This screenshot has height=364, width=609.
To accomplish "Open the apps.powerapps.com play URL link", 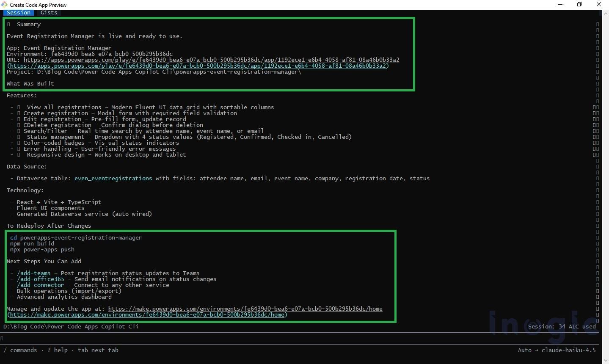I will pos(211,60).
